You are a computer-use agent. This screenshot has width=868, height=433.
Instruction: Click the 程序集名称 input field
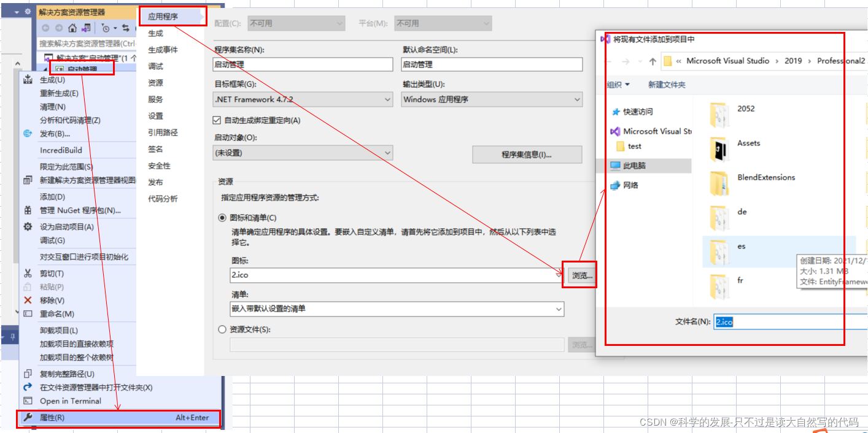[x=303, y=64]
